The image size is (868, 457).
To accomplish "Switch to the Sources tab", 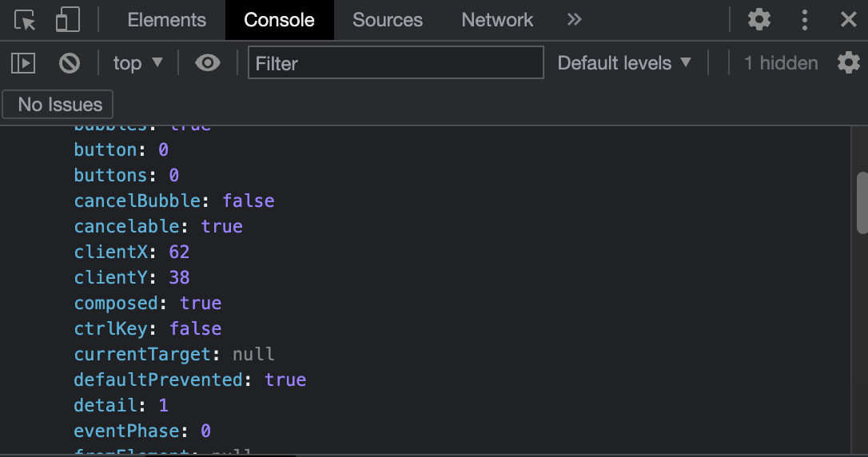I will 388,20.
